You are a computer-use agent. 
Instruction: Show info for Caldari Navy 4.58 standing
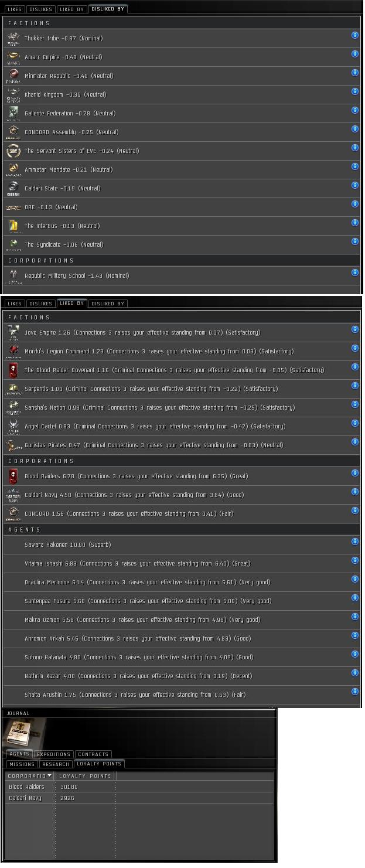(x=354, y=492)
